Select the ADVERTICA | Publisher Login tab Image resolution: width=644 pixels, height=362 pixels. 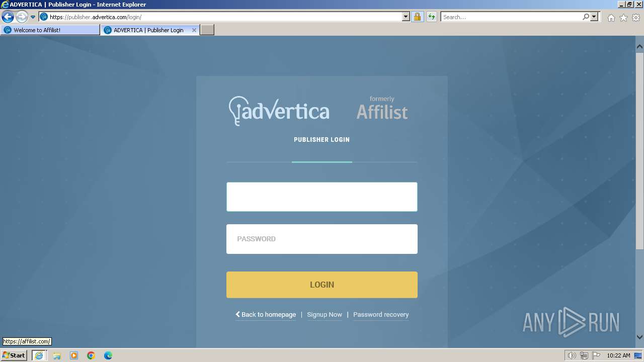point(148,30)
